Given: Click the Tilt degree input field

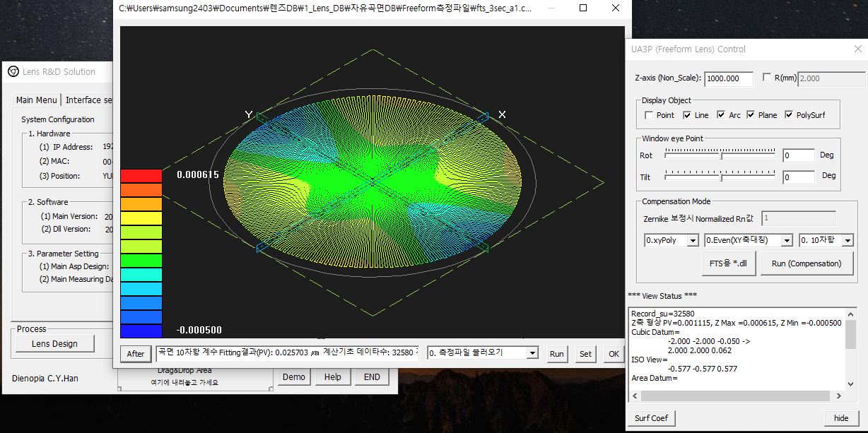Looking at the screenshot, I should [798, 177].
